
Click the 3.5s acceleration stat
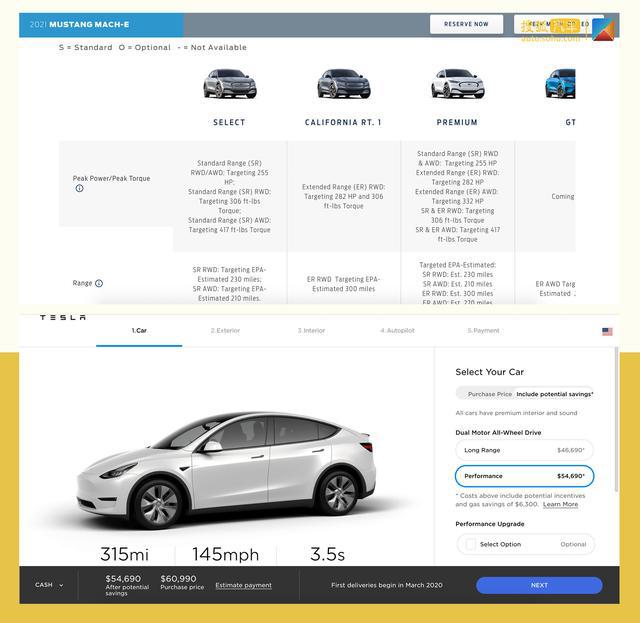click(327, 554)
